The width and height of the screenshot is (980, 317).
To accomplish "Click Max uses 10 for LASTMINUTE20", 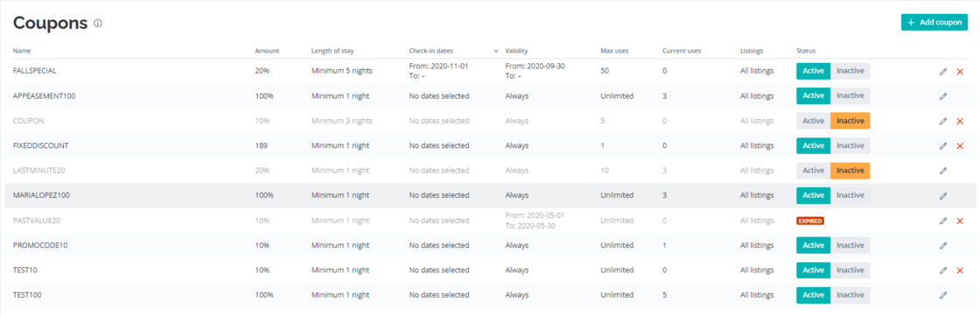I will coord(605,171).
